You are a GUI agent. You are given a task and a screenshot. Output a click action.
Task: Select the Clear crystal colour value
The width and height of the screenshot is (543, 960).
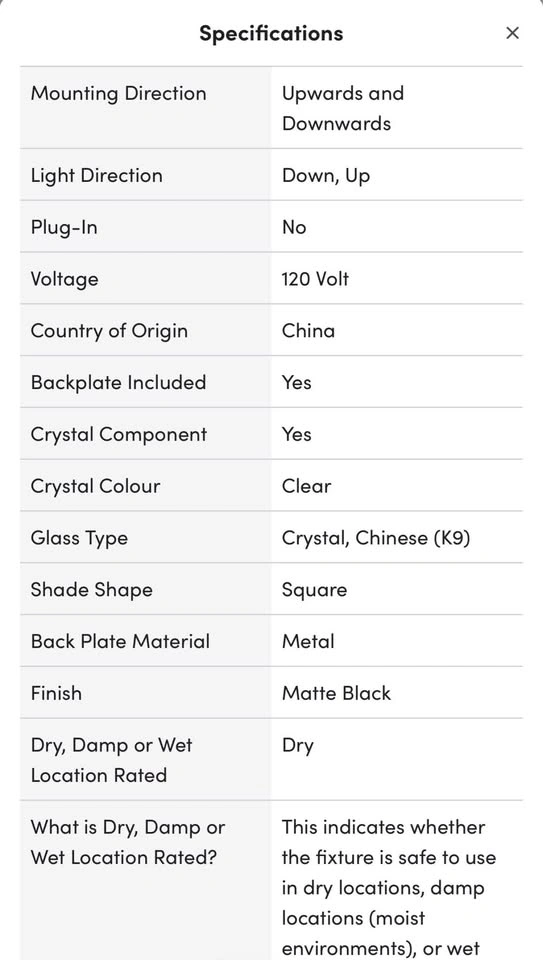click(306, 486)
